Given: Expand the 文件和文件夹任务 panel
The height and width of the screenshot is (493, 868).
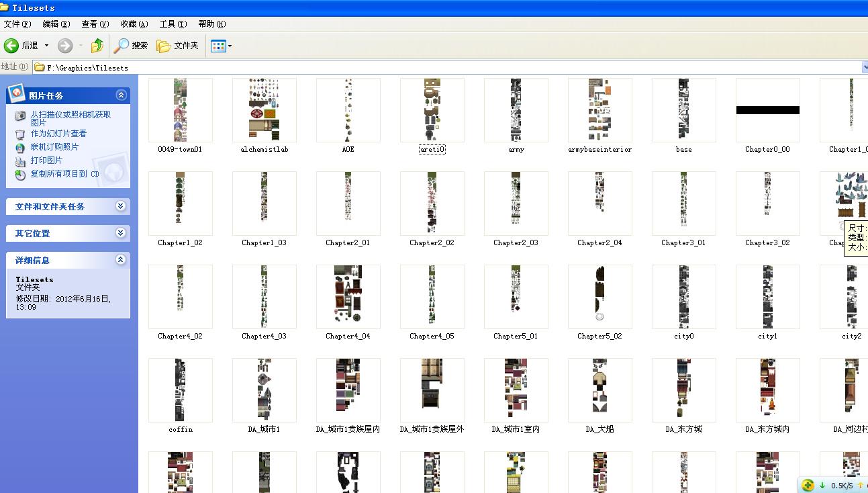Looking at the screenshot, I should tap(121, 206).
